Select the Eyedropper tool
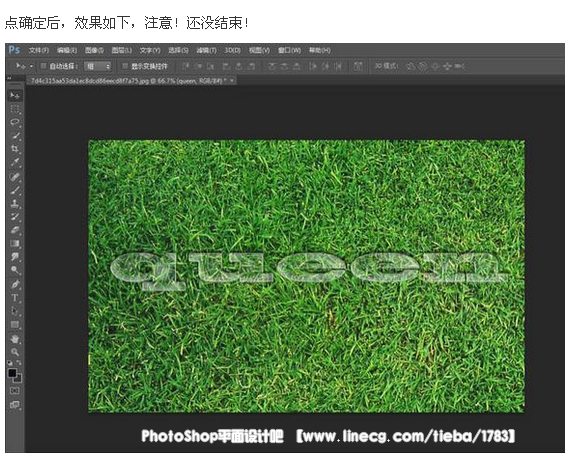Viewport: 565px width, 453px height. point(15,162)
